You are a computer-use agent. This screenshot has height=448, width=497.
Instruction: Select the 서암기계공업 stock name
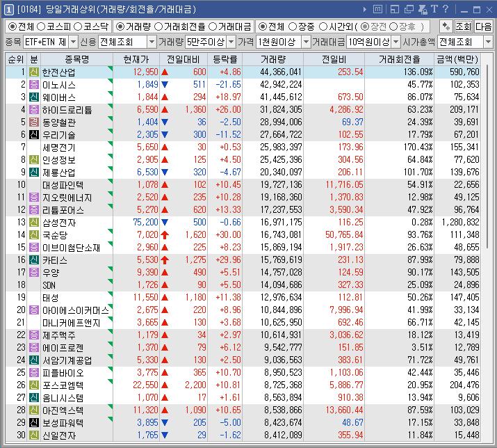(x=67, y=360)
